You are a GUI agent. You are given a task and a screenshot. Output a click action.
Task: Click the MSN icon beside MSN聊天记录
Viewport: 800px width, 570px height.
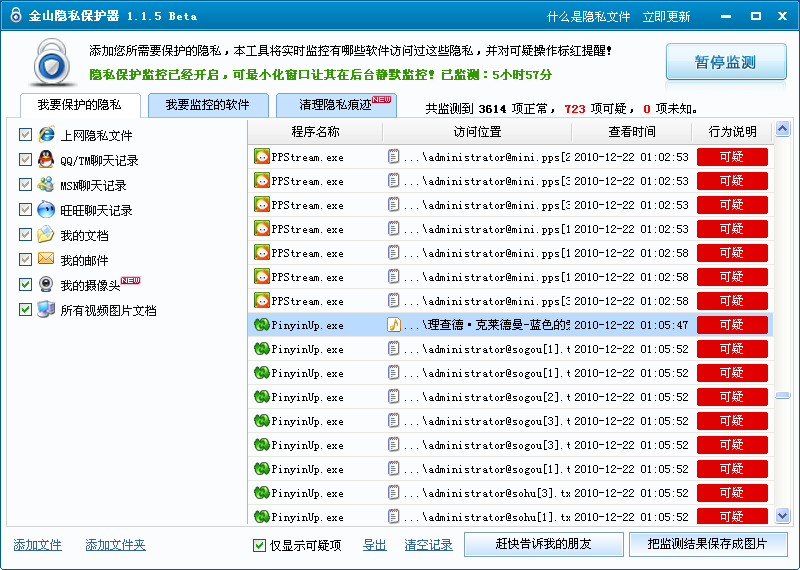point(46,184)
